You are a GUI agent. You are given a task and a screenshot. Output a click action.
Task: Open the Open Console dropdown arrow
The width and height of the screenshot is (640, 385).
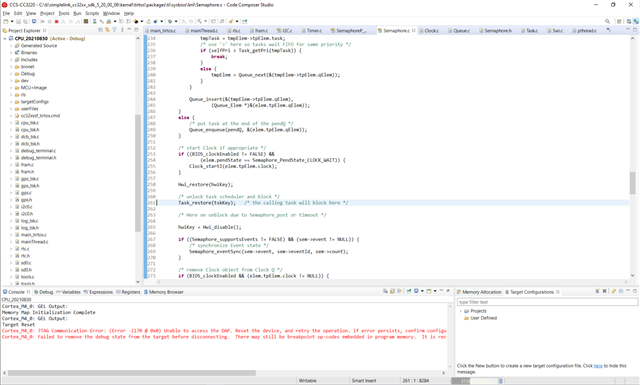click(x=435, y=291)
